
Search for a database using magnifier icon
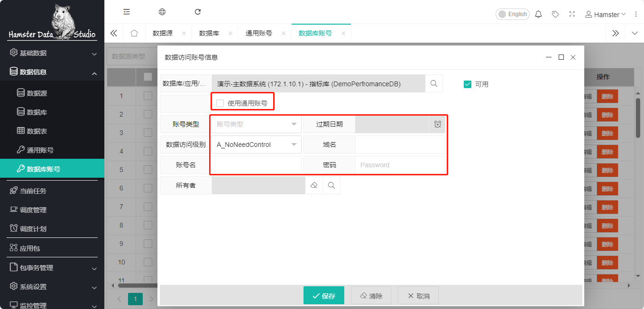pos(434,83)
